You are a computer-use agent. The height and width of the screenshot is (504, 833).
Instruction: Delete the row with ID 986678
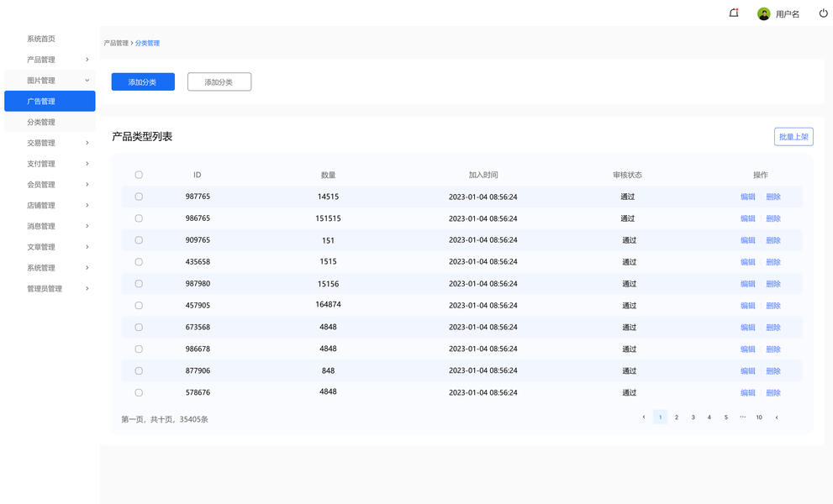click(x=773, y=349)
